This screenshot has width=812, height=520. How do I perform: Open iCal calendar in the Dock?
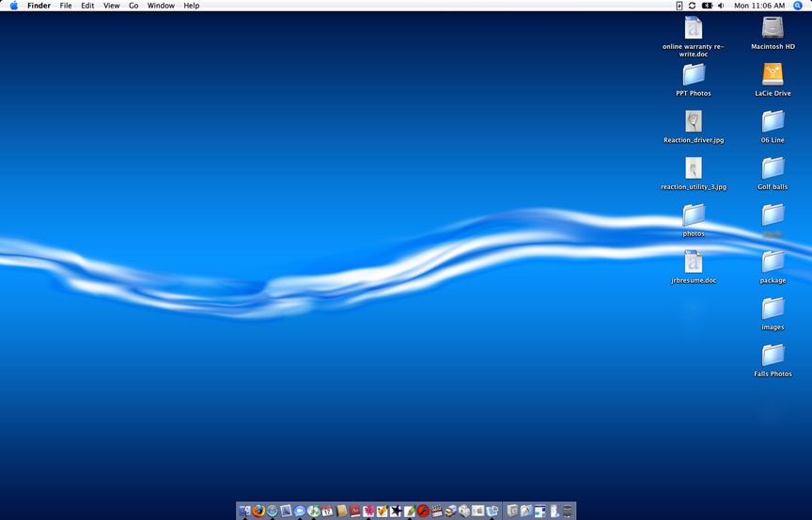(x=327, y=511)
